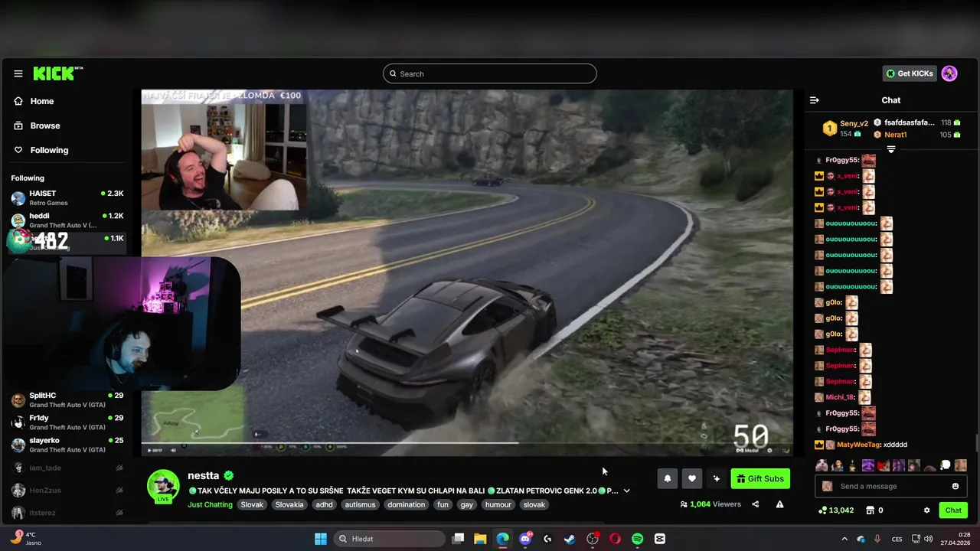Collapse the chat panel arrow icon
Viewport: 980px width, 551px height.
point(815,100)
